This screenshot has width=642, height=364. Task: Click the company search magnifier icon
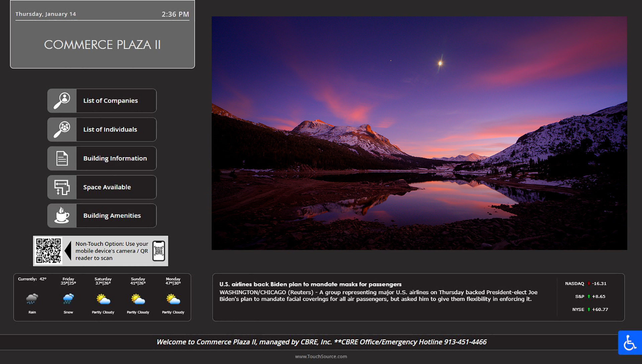click(x=62, y=101)
